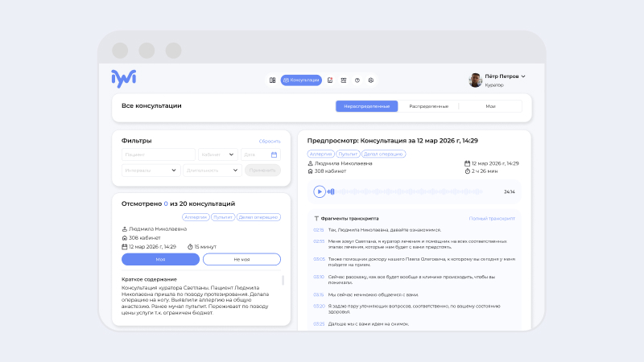Open the settings gear icon in navigation
The image size is (644, 362).
tap(371, 80)
